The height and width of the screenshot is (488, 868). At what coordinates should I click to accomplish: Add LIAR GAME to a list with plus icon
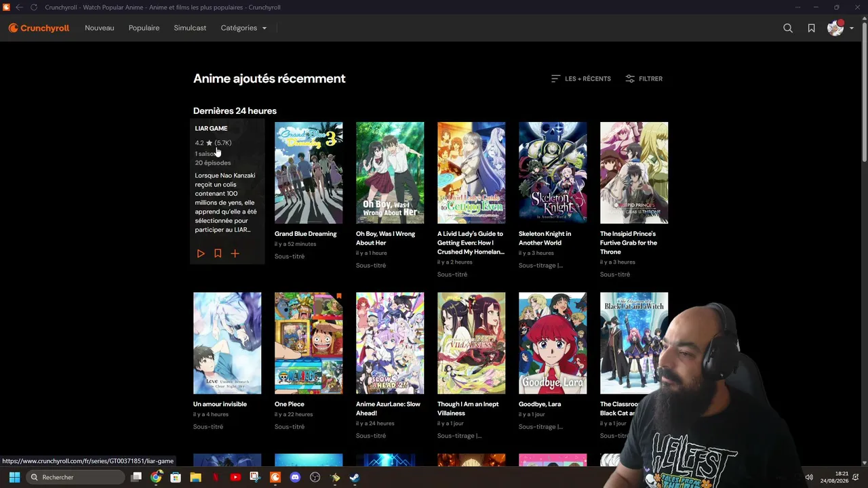[x=235, y=253]
